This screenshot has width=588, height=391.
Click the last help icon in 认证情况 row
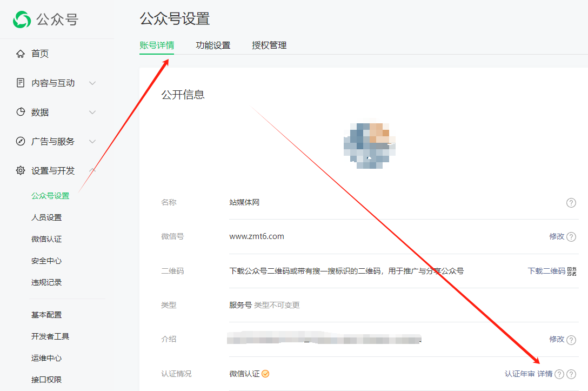click(571, 374)
